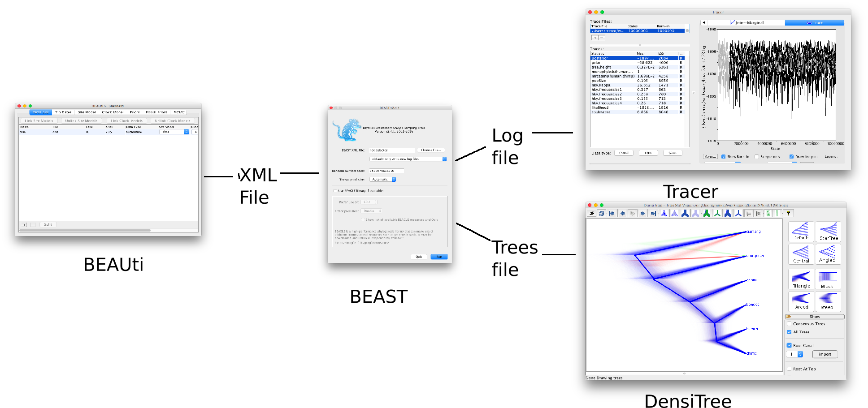This screenshot has height=408, width=868.
Task: Click the horizontal scrollbar in BEAUti partitions
Action: [x=85, y=231]
